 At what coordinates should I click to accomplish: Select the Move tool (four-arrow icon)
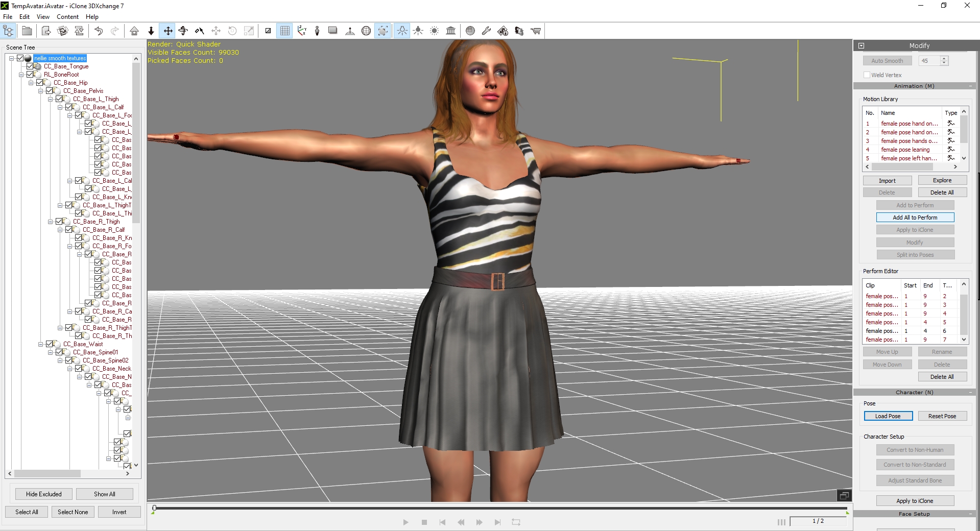coord(168,31)
